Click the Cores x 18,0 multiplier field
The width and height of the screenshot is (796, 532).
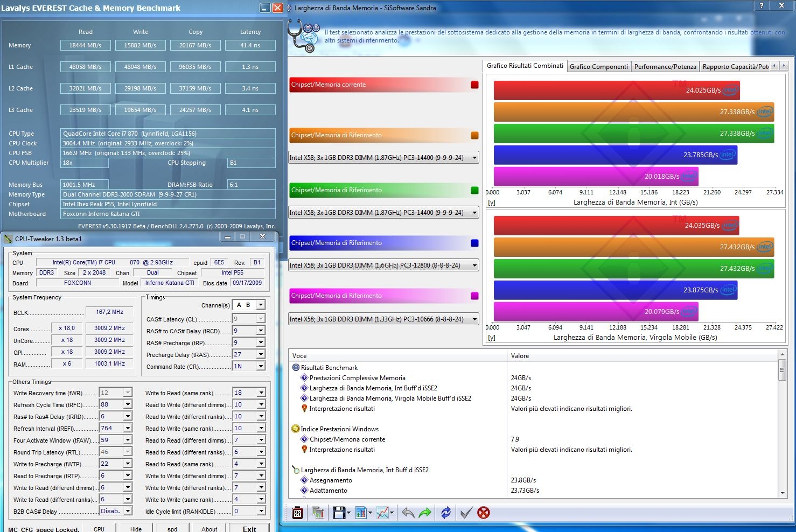pos(67,328)
